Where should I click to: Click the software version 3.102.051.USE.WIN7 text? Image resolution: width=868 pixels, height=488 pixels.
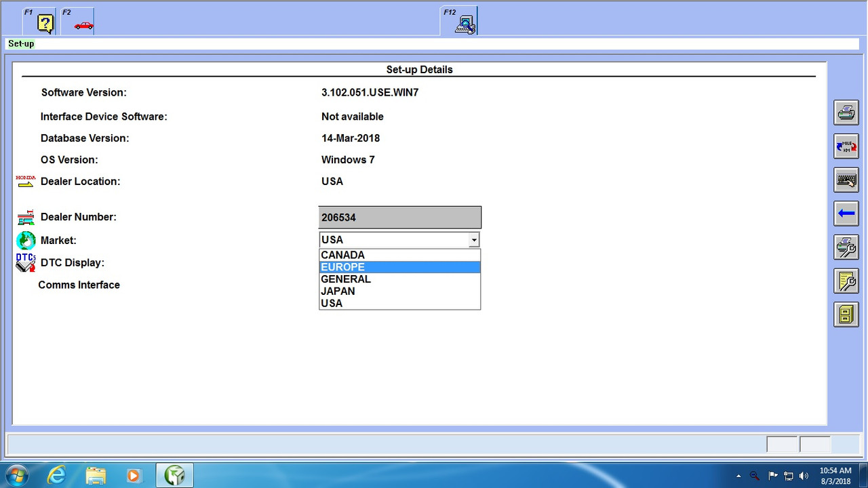(370, 92)
